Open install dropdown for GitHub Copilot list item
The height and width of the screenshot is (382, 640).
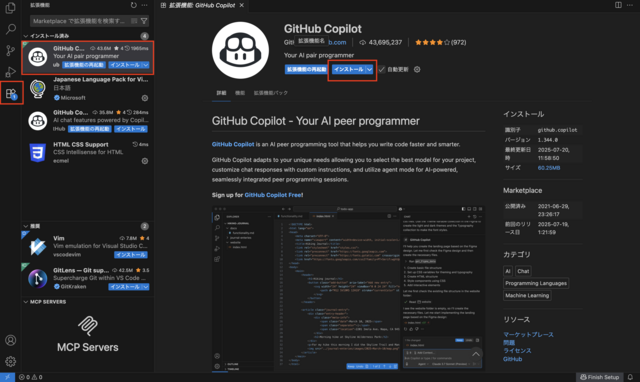pyautogui.click(x=146, y=65)
